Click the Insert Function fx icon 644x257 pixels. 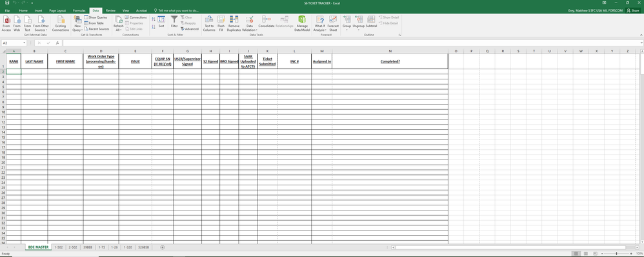[x=57, y=43]
